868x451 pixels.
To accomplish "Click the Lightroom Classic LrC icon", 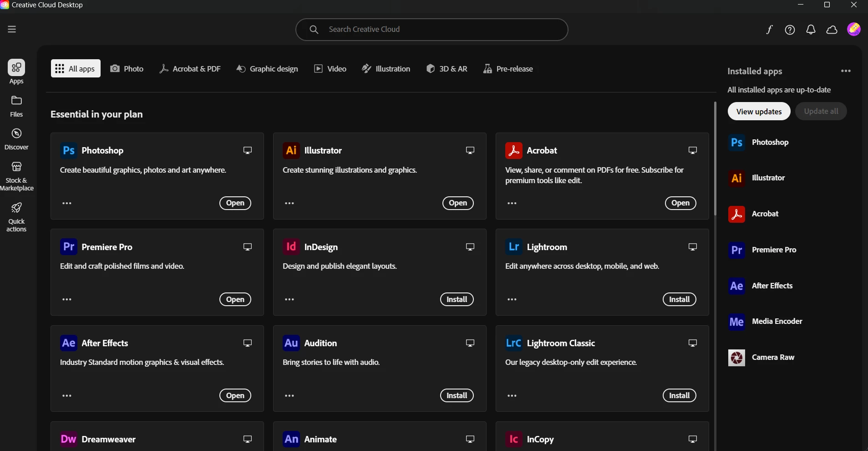I will click(x=514, y=343).
